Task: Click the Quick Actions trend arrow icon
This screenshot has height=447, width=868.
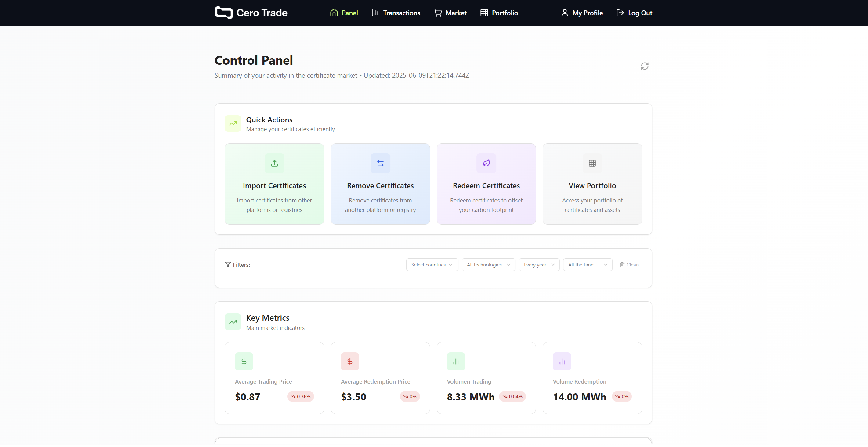Action: coord(233,123)
